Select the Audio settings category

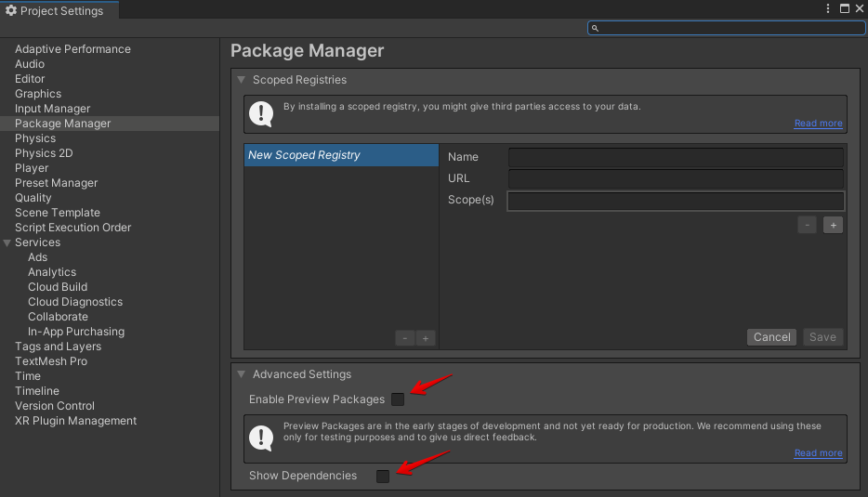30,64
